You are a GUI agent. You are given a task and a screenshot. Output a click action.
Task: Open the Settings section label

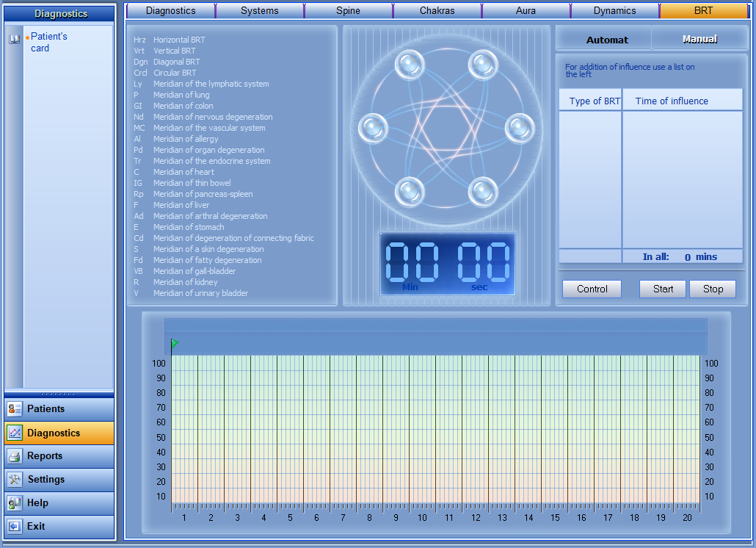click(46, 480)
